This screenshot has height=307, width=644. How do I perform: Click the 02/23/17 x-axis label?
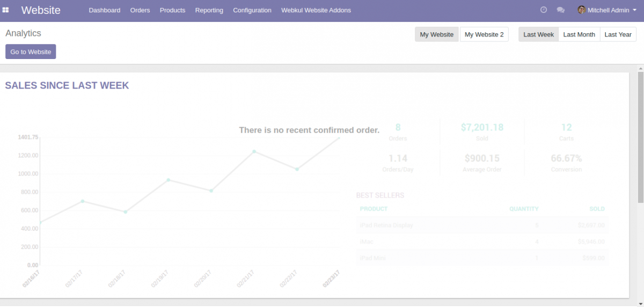pos(332,279)
